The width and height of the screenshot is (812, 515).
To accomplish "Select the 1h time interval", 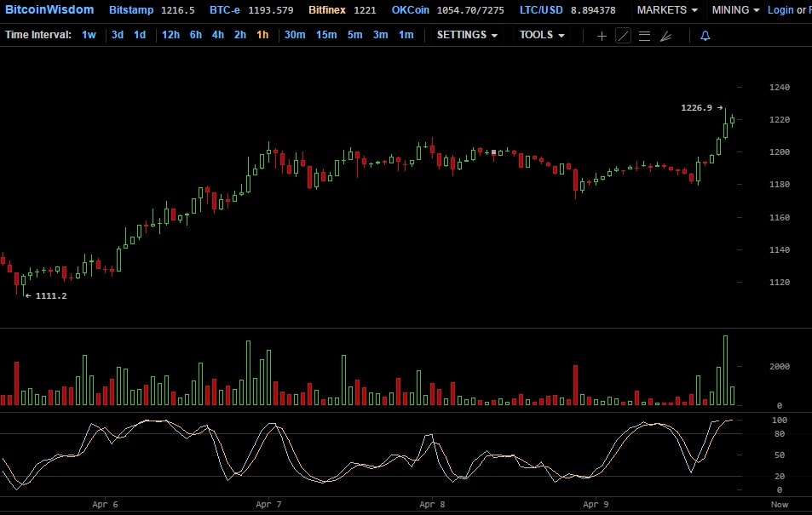I will click(x=262, y=35).
